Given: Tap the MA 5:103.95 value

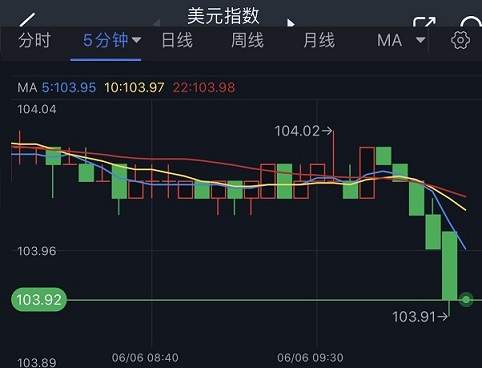Looking at the screenshot, I should (69, 88).
